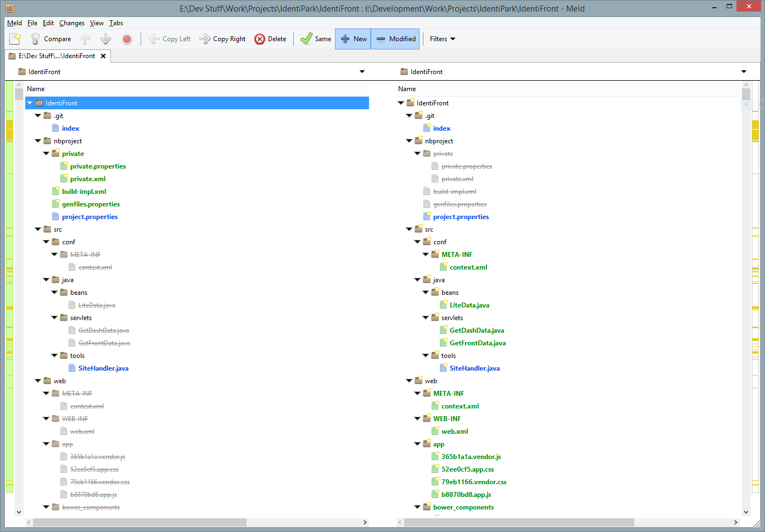Click the new comparison icon in toolbar
Screen dimensions: 765x532
(x=15, y=39)
